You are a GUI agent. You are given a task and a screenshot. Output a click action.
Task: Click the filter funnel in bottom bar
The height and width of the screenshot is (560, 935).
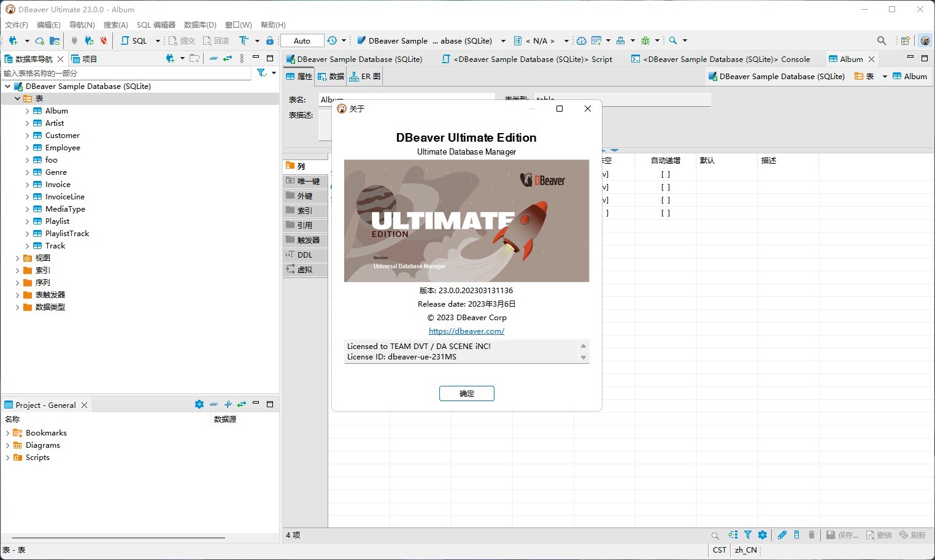(748, 535)
